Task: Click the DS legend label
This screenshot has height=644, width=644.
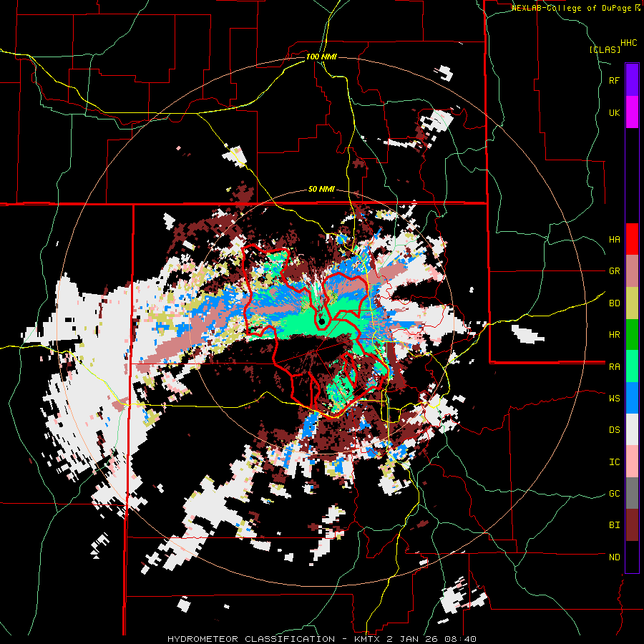Action: tap(614, 430)
